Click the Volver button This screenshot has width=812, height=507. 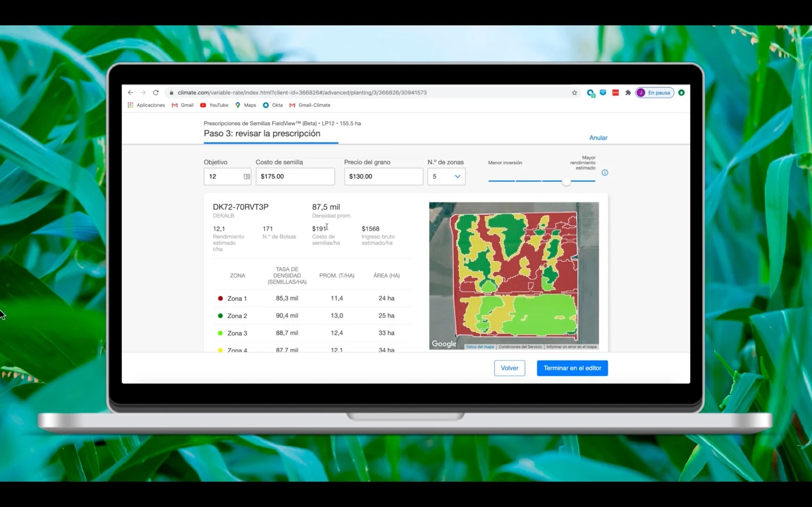510,368
